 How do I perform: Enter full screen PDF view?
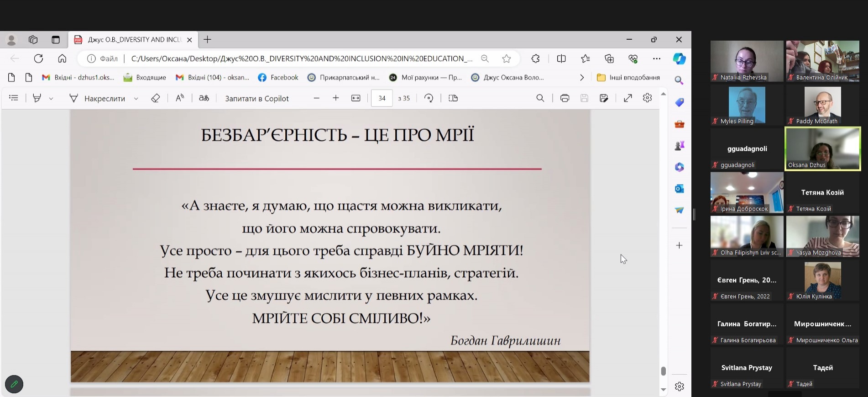pos(628,98)
